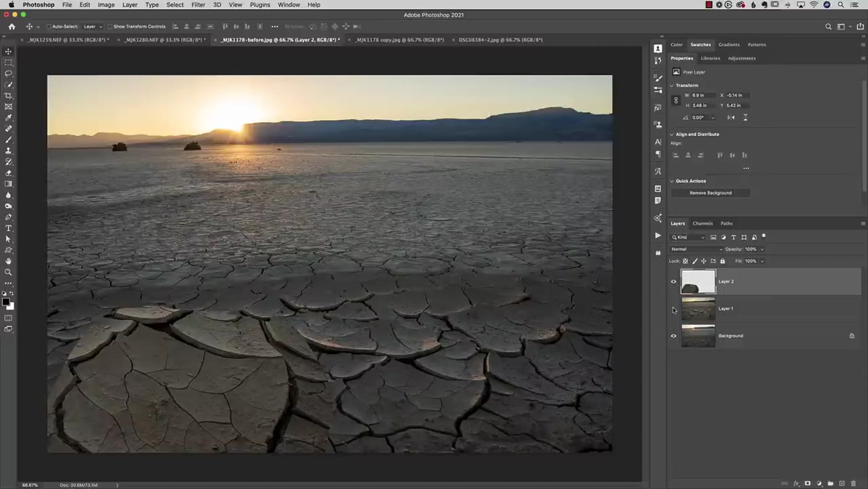Click the black foreground color swatch

point(6,301)
